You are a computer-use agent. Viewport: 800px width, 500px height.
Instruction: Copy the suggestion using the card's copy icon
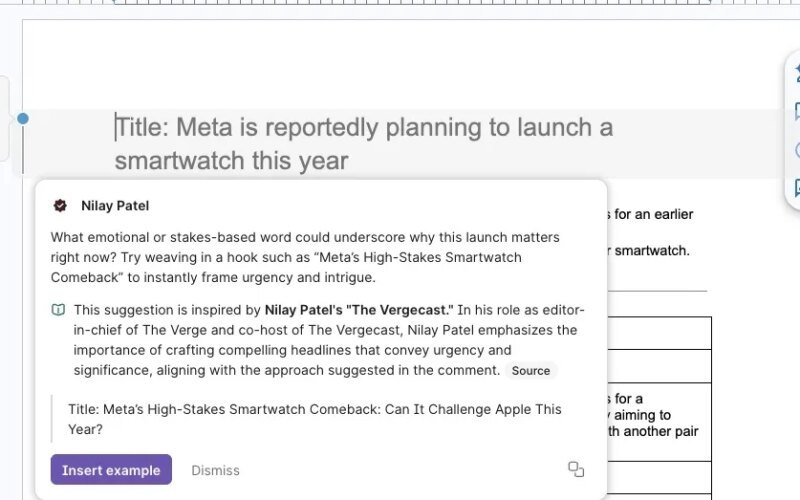pyautogui.click(x=576, y=469)
